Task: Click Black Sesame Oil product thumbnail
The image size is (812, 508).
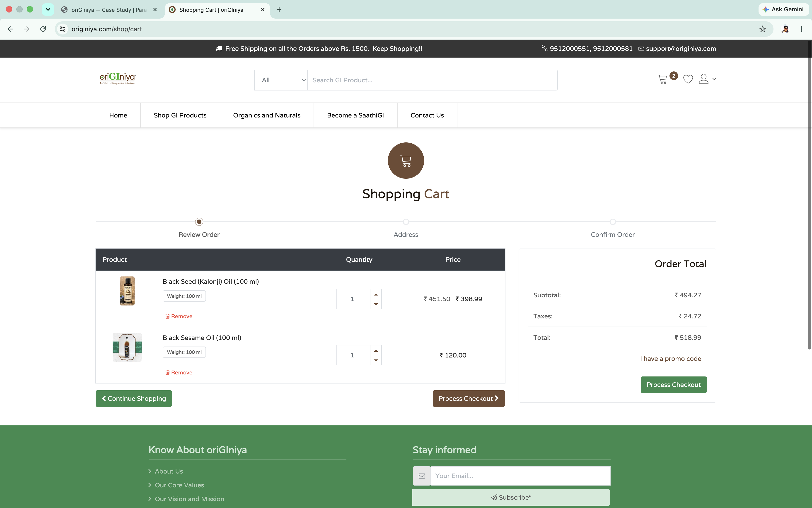Action: [127, 347]
